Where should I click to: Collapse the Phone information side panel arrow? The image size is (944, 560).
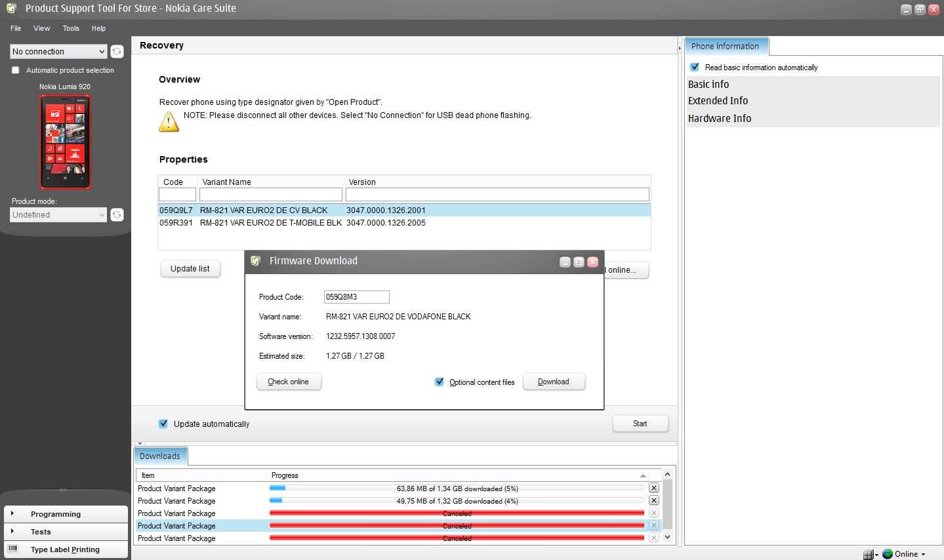click(680, 47)
